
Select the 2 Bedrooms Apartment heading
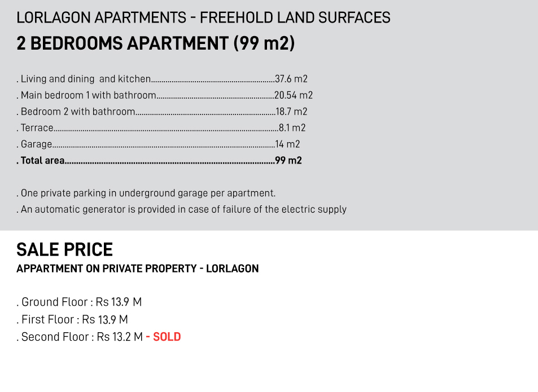(155, 43)
